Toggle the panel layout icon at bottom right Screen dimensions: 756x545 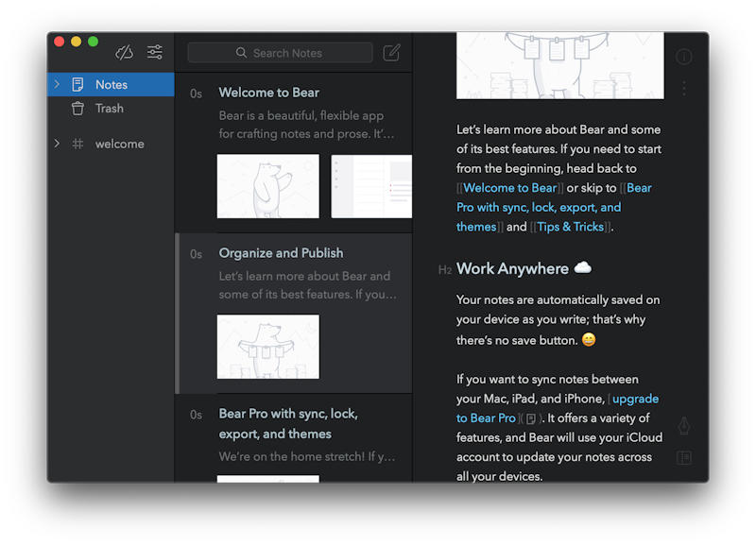[683, 457]
